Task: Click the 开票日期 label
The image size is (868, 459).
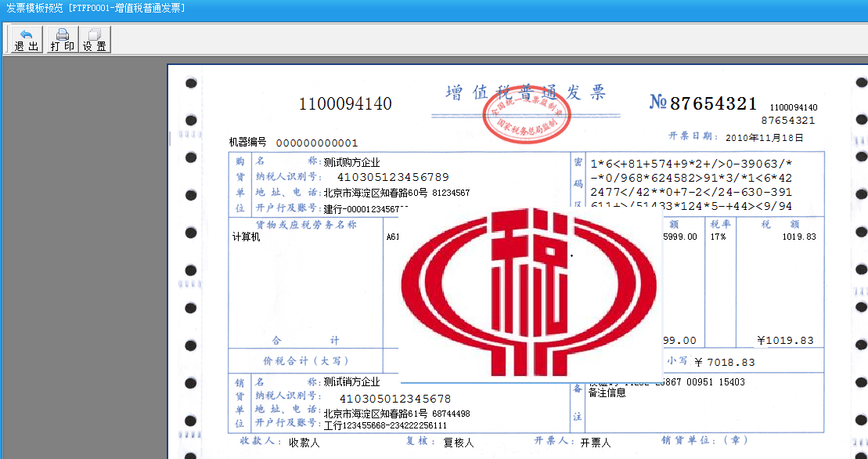Action: coord(693,137)
